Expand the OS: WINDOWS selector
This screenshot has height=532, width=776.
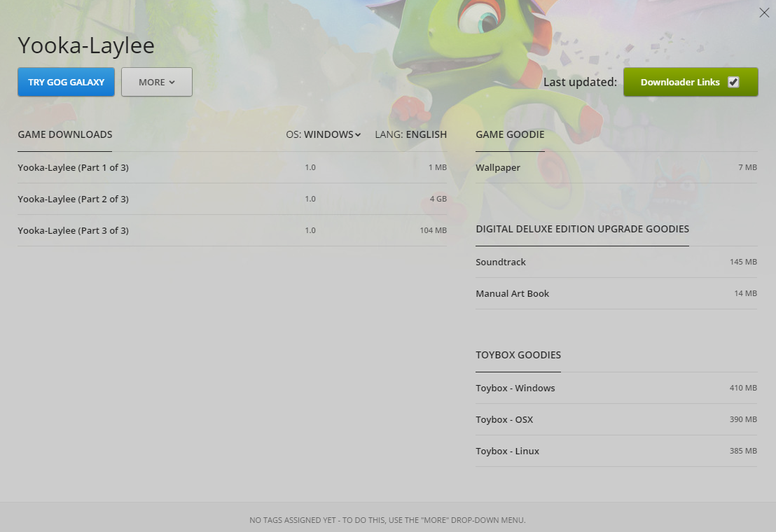point(323,134)
